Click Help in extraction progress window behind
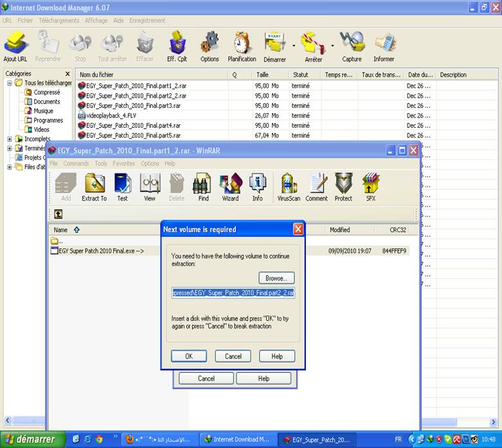Screen dimensions: 502x448 tap(264, 378)
